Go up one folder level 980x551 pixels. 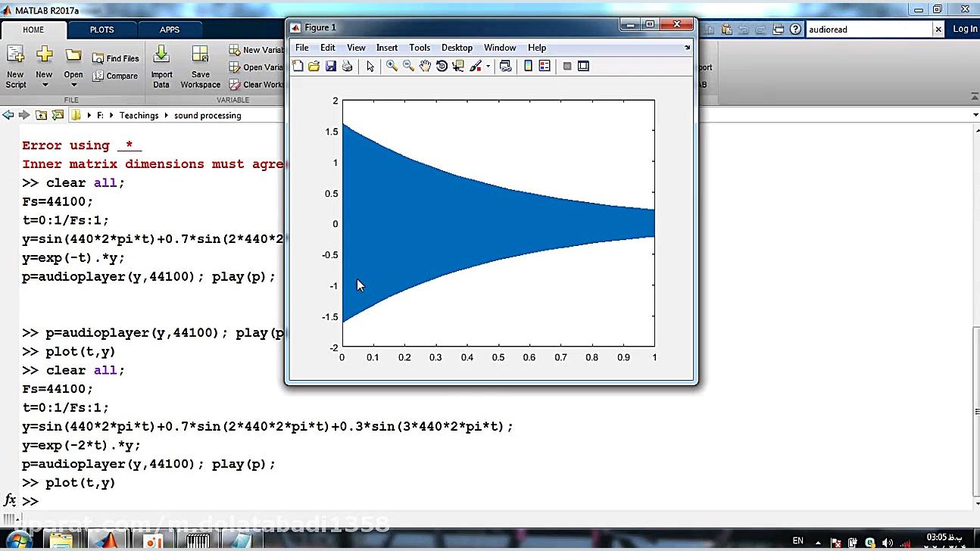pos(41,115)
